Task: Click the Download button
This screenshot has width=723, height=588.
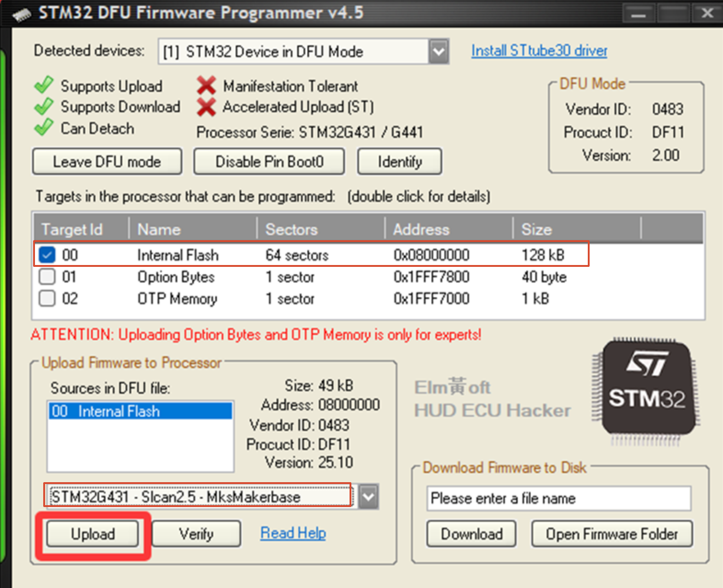Action: coord(471,534)
